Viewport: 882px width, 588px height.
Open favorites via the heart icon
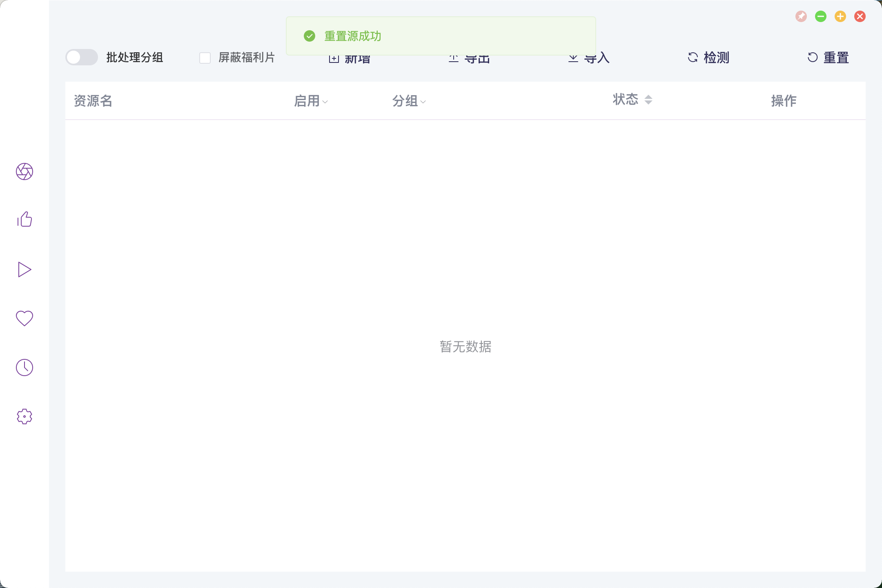(24, 318)
